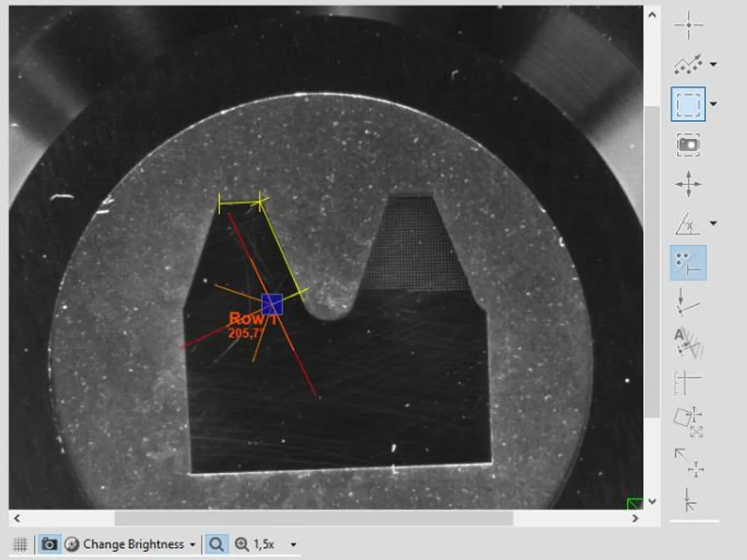Select the arrow to crosshair tool
The image size is (747, 560).
[x=689, y=461]
